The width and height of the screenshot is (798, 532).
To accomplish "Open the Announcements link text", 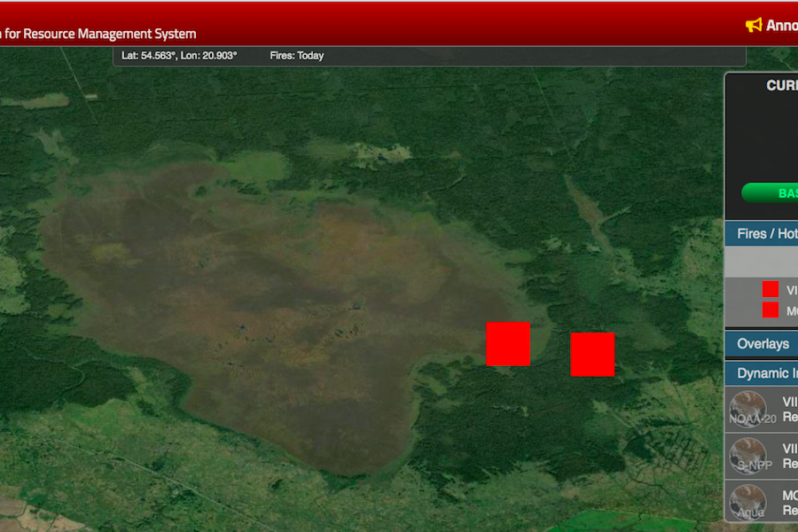I will click(x=781, y=25).
